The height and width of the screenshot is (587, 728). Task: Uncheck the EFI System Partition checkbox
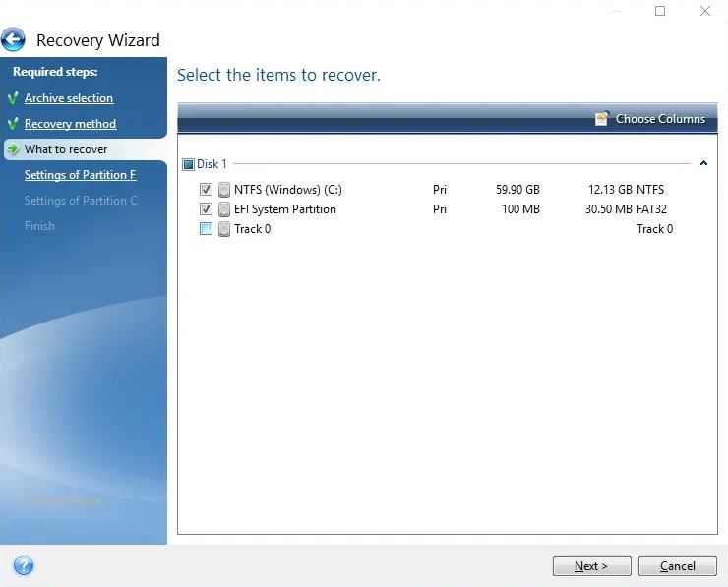tap(206, 209)
